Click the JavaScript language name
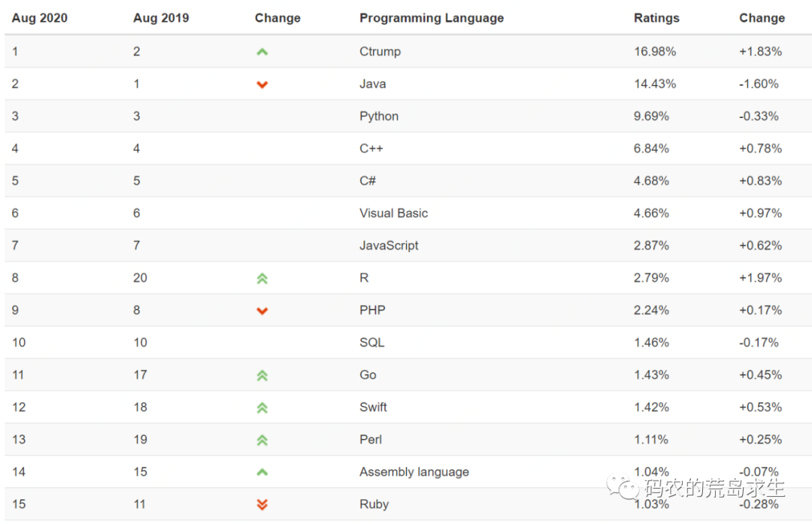Screen dimensions: 812x524 coord(389,246)
